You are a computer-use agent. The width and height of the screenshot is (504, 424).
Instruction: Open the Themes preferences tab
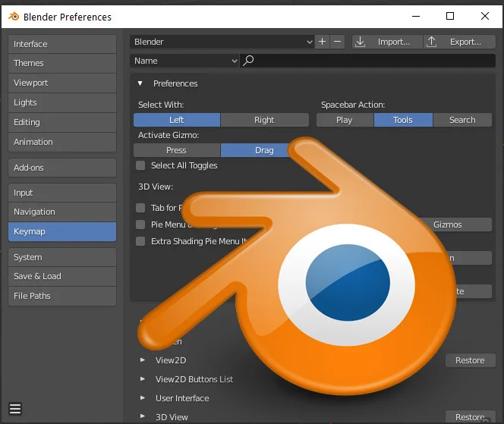coord(62,63)
